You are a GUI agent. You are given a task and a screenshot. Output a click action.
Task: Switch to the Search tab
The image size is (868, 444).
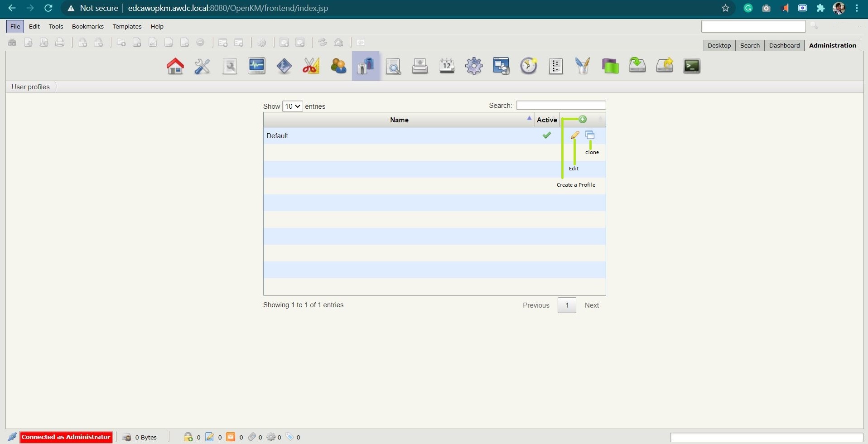pyautogui.click(x=750, y=45)
